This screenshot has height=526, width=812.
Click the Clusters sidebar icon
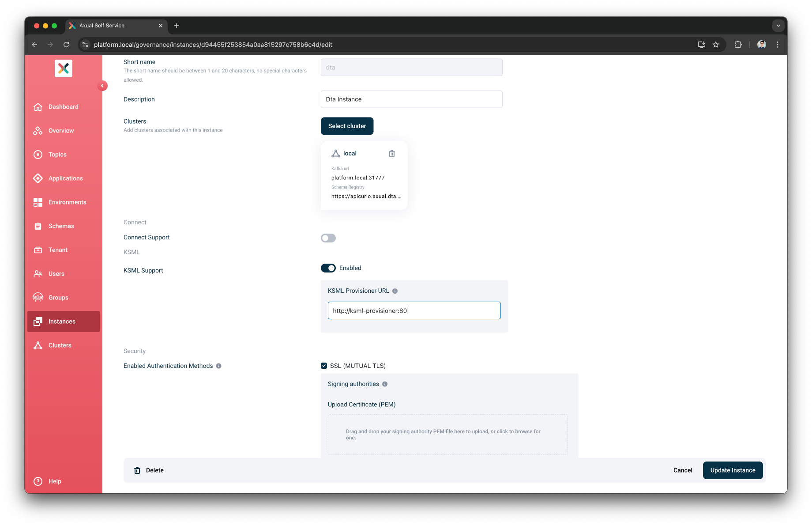(38, 345)
